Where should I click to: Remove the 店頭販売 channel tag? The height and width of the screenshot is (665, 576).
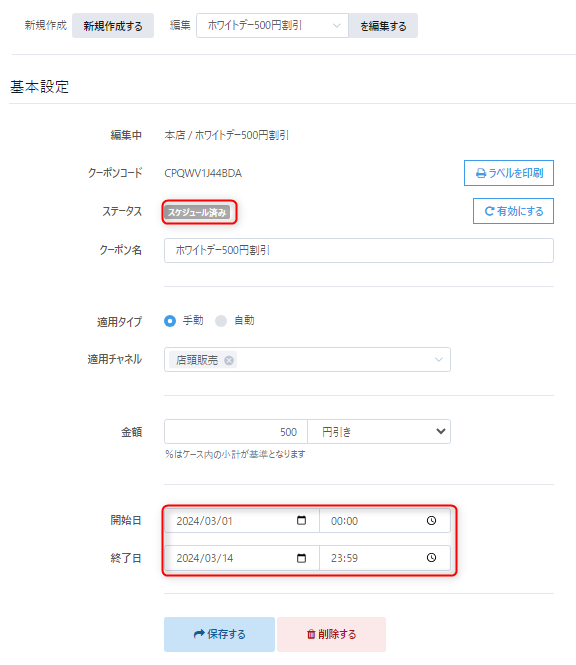point(229,360)
